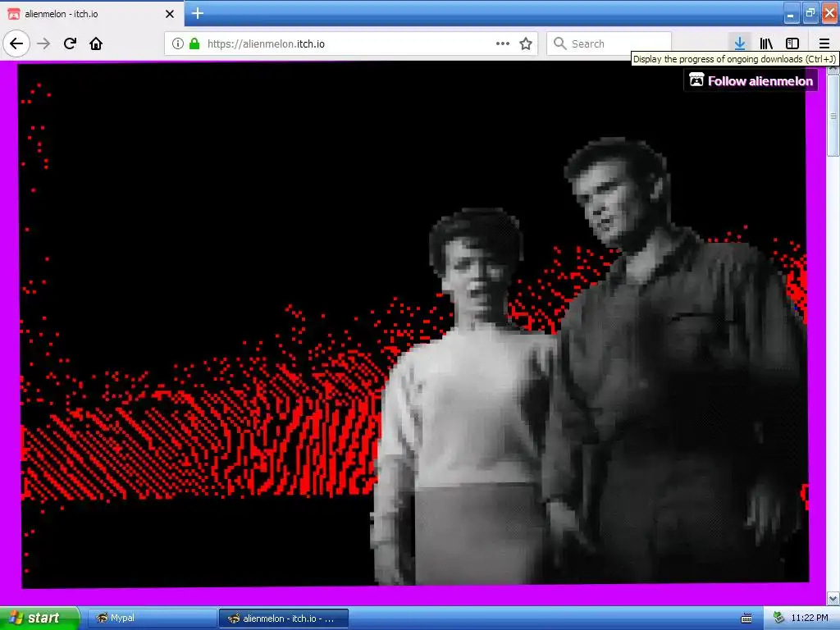This screenshot has height=630, width=840.
Task: Click the green secure connection padlock
Action: click(x=194, y=43)
